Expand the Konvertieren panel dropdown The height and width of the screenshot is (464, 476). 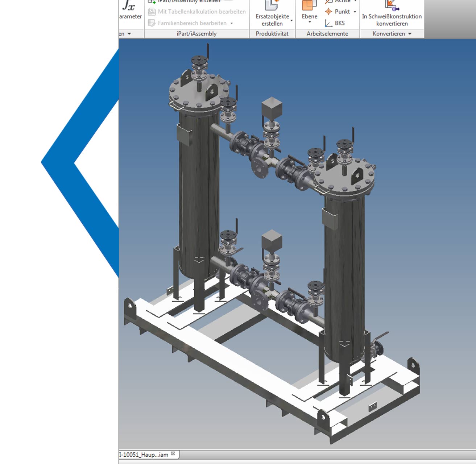pyautogui.click(x=410, y=34)
